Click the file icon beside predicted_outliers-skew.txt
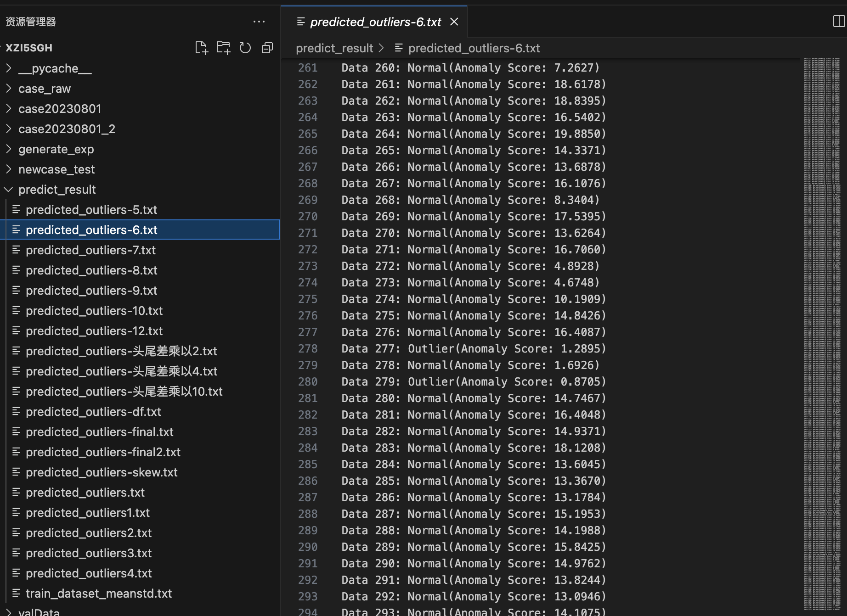The image size is (847, 616). 16,472
